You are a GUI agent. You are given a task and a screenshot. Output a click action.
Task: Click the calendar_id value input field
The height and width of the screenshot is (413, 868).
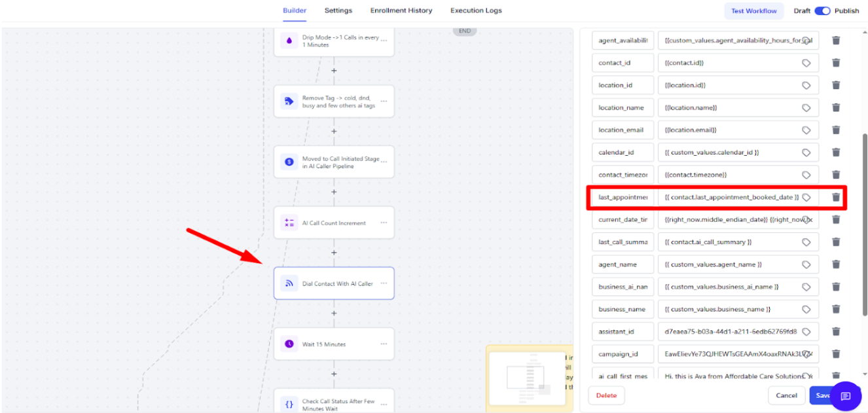pyautogui.click(x=730, y=153)
